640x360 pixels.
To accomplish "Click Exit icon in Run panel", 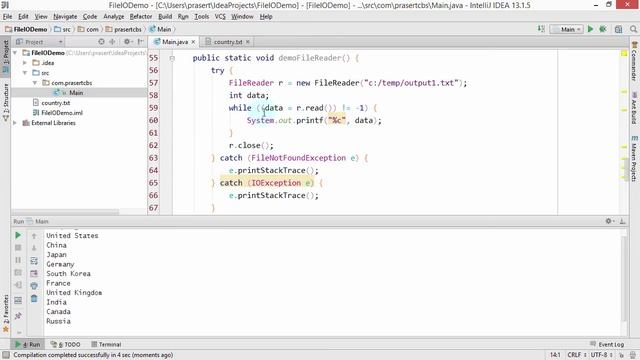I will (x=18, y=285).
